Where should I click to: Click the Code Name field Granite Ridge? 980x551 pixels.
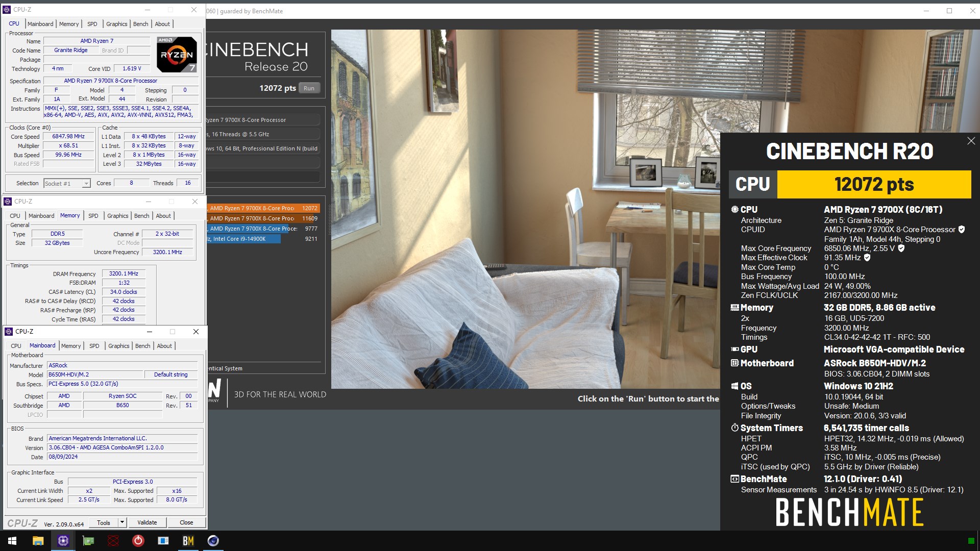[70, 50]
